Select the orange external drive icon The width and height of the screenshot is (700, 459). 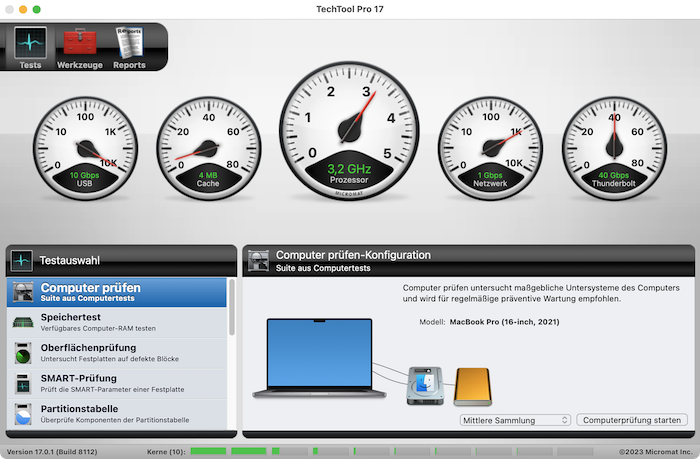click(473, 387)
